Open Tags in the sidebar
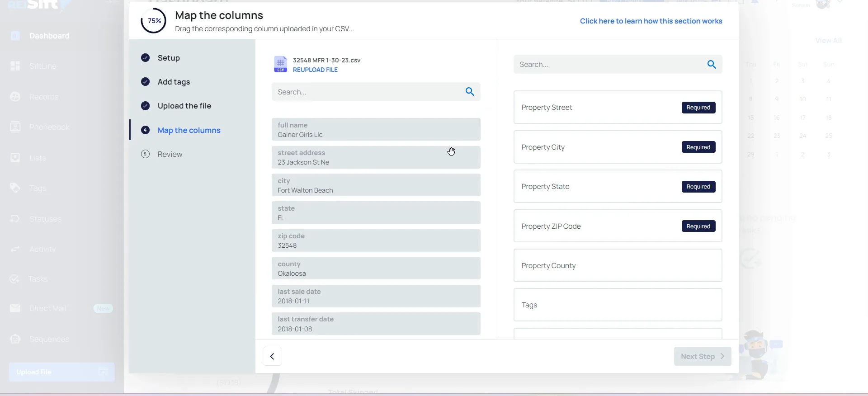868x396 pixels. coord(38,188)
